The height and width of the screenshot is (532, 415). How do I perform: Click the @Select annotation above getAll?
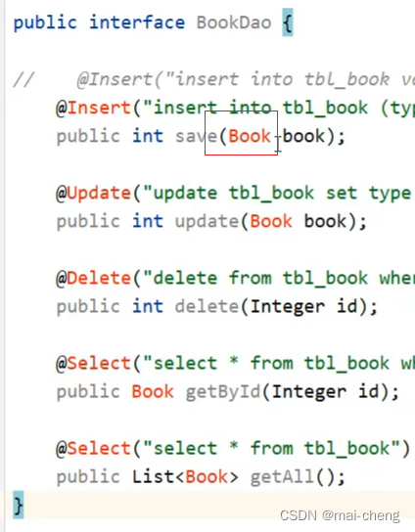click(x=93, y=449)
